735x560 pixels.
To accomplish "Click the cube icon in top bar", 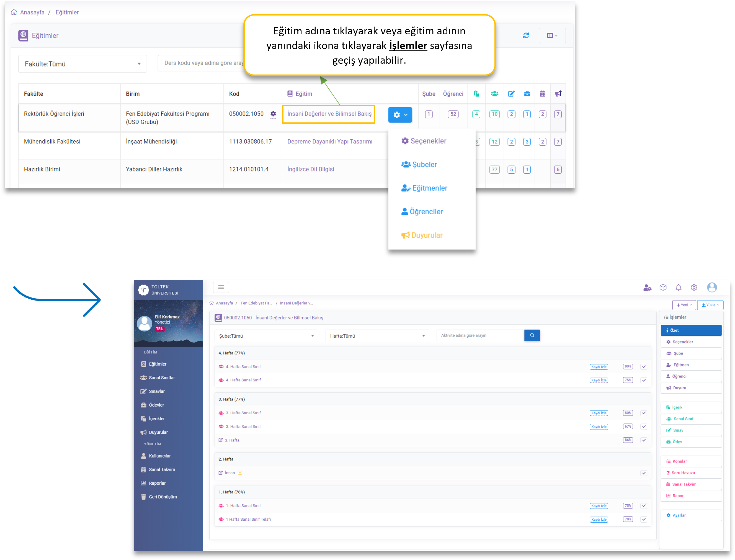I will click(663, 287).
